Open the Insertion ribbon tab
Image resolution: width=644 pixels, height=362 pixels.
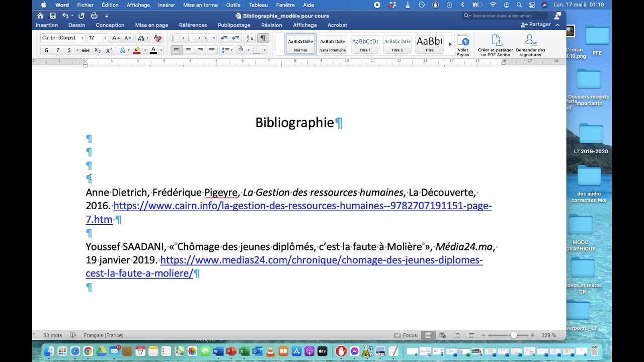47,25
